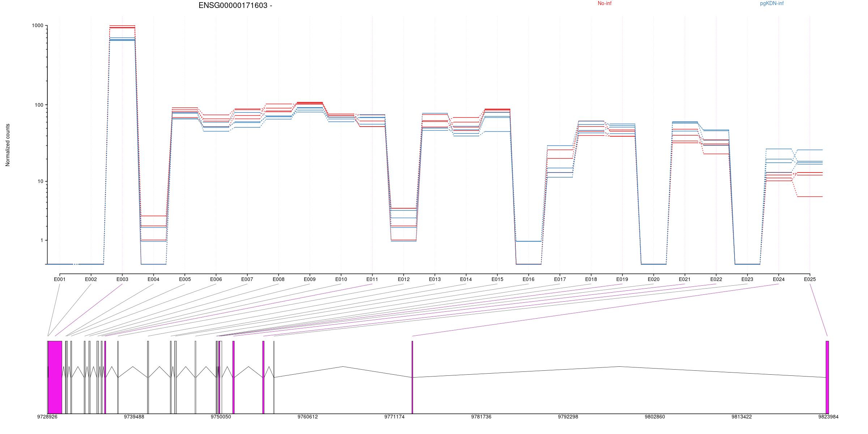Click exon label E012
Viewport: 868px width, 434px height.
[x=404, y=279]
